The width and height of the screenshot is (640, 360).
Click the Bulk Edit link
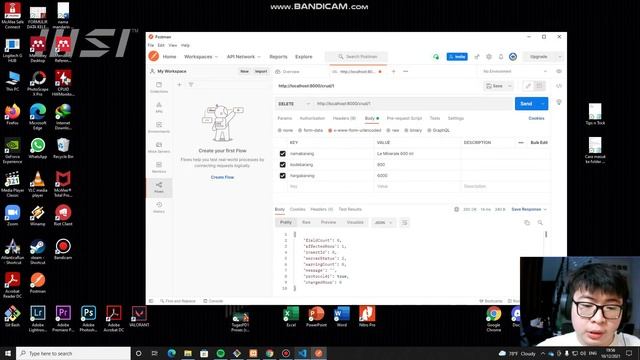coord(539,142)
